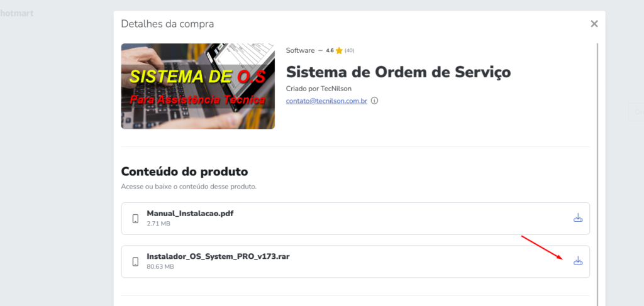
Task: Click the Instalador_OS_System_PRO_v173.rar file name
Action: [218, 257]
